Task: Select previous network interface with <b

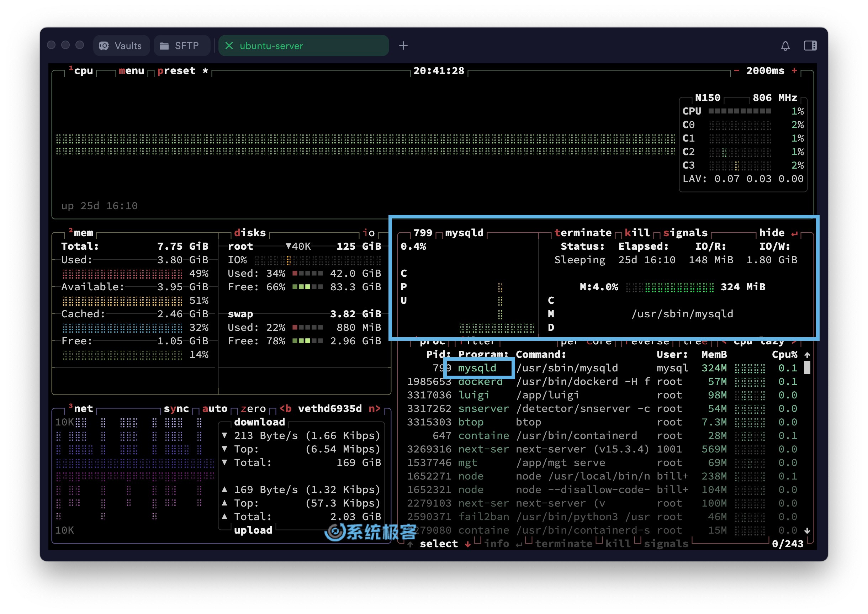Action: pos(285,408)
